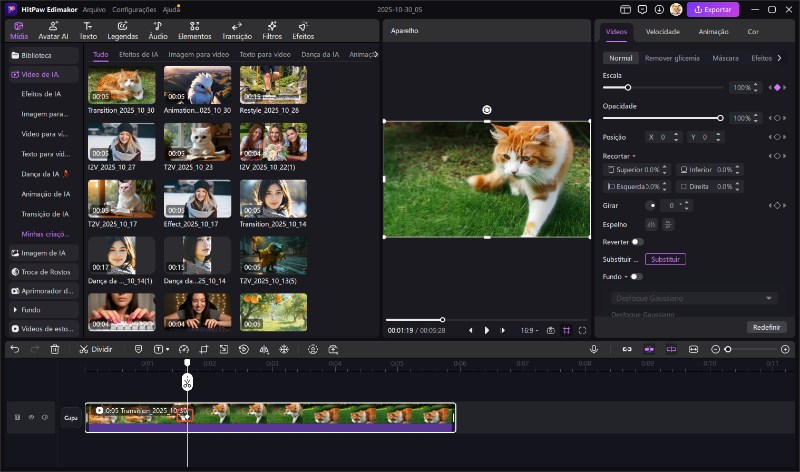The height and width of the screenshot is (472, 800).
Task: Open the Legendas subtitles panel
Action: click(x=122, y=31)
